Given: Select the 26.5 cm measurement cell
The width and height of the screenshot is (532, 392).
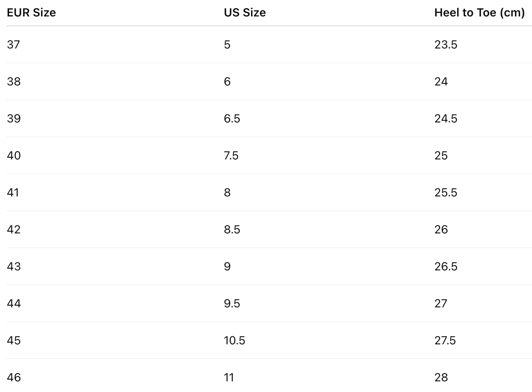Looking at the screenshot, I should coord(446,266).
